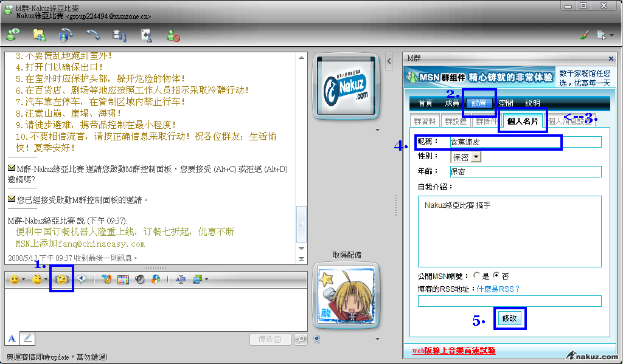This screenshot has width=623, height=364.
Task: Open web版線上音樂高速試聽 link
Action: (x=454, y=351)
